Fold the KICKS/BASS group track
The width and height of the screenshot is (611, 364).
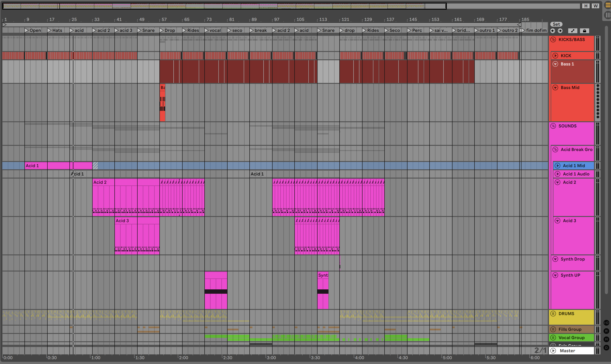553,40
